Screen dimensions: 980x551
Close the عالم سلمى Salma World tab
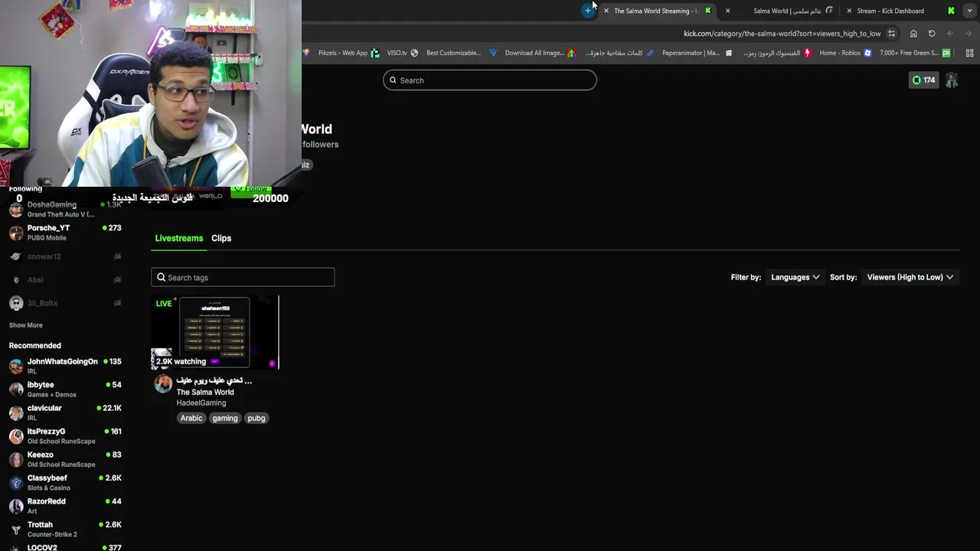(727, 11)
